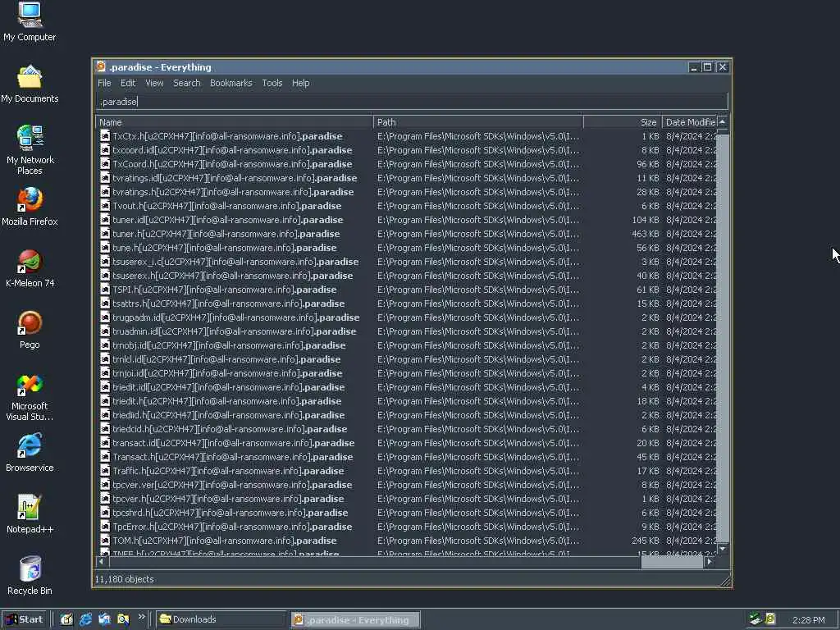The height and width of the screenshot is (630, 840).
Task: Sort by Date Modified column header
Action: [689, 122]
